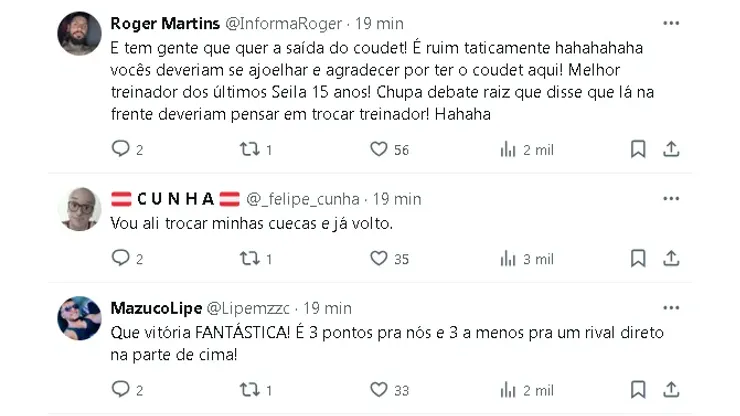This screenshot has width=740, height=416.
Task: View analytics on Roger Martins' tweet
Action: [508, 149]
